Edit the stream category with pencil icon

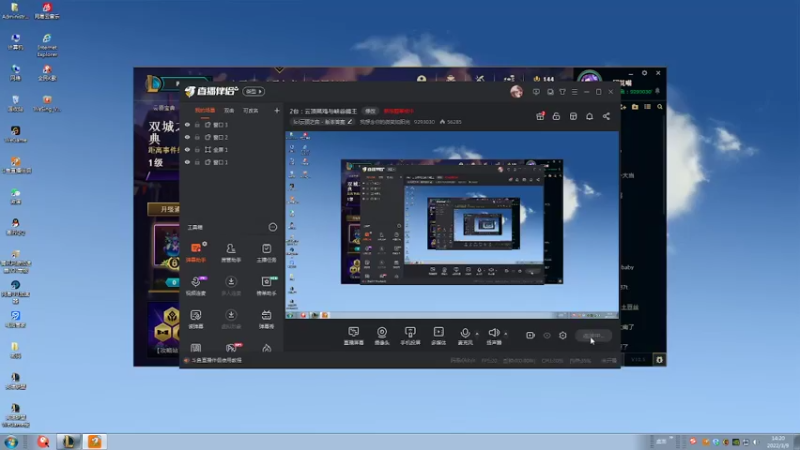click(x=349, y=122)
